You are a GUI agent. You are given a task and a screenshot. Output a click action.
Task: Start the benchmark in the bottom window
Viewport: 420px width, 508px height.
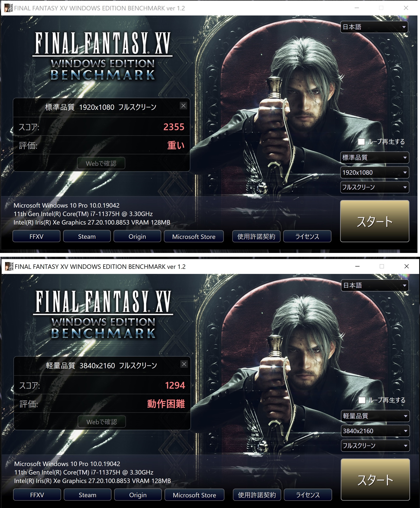pyautogui.click(x=375, y=479)
